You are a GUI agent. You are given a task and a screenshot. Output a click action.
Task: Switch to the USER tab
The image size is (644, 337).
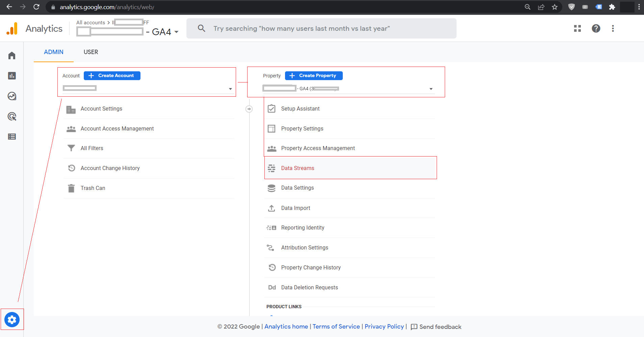point(91,52)
